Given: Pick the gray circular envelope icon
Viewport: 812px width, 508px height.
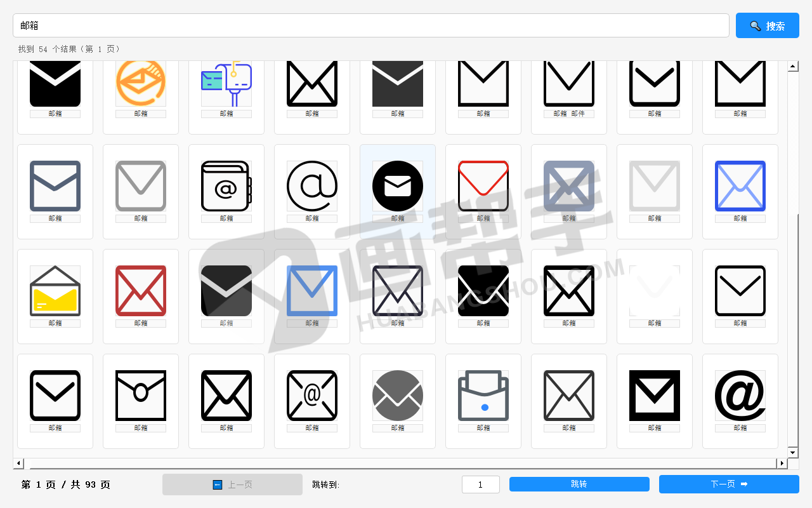Looking at the screenshot, I should pos(398,396).
